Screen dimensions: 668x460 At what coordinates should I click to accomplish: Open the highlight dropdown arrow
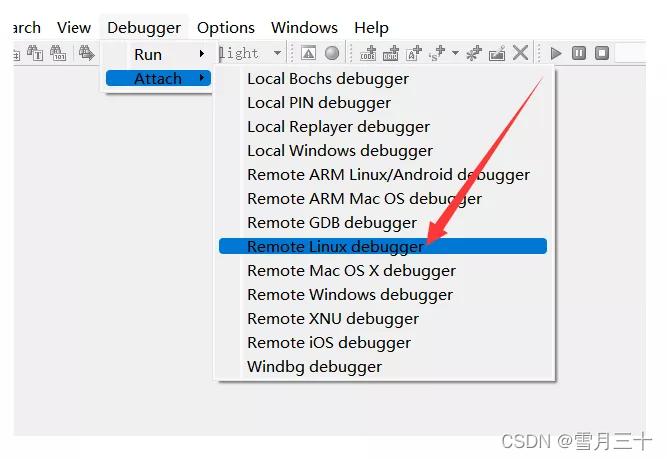click(x=277, y=53)
